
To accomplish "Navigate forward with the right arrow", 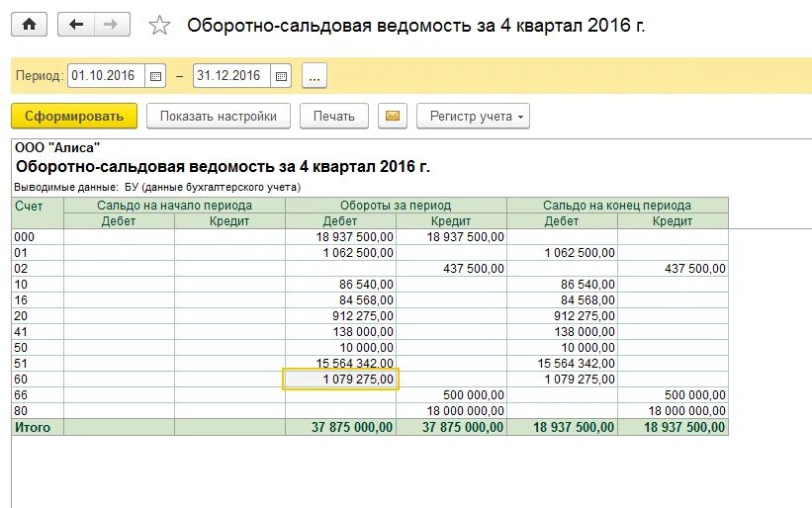I will [112, 25].
